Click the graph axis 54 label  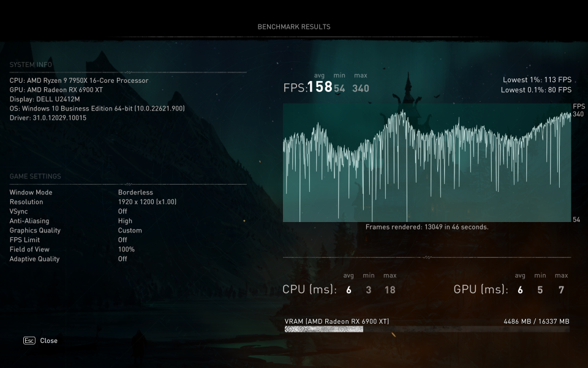(x=576, y=220)
